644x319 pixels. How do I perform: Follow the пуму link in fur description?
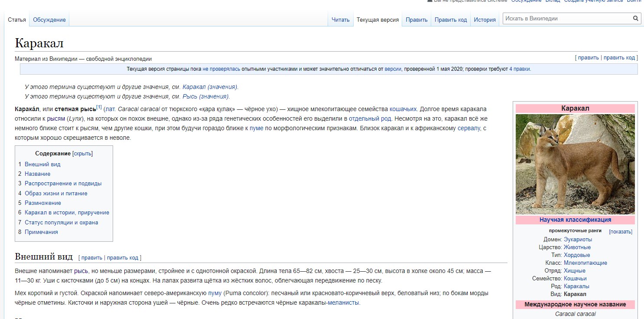[215, 293]
